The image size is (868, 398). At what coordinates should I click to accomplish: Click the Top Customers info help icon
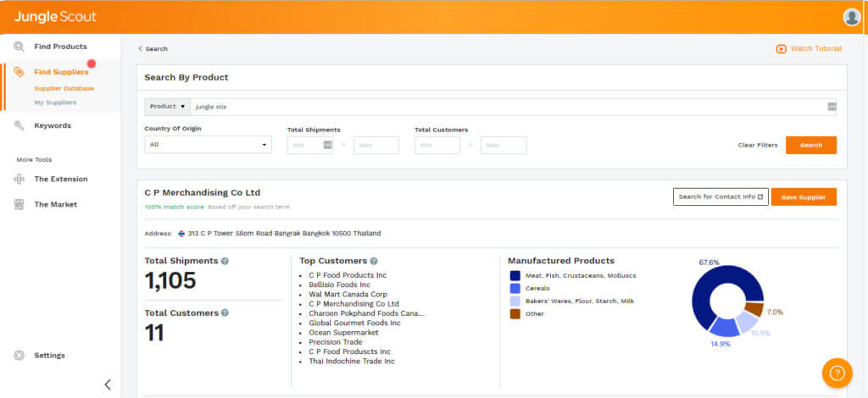[x=374, y=261]
